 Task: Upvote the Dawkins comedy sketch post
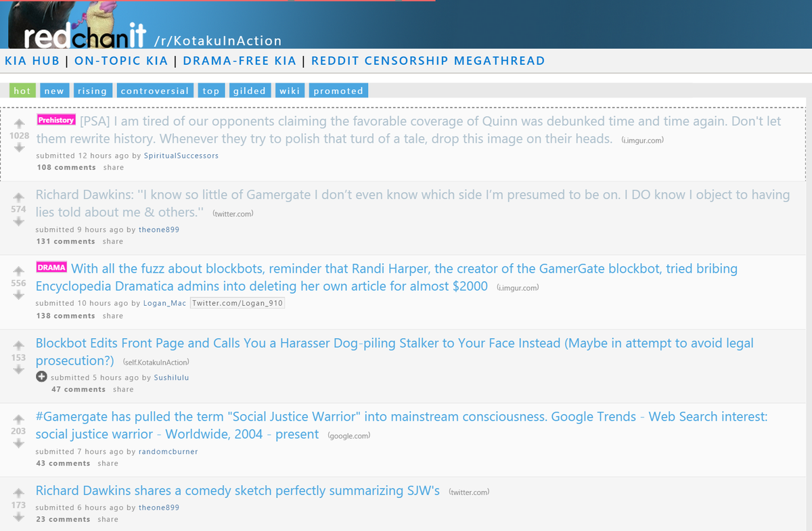(19, 492)
